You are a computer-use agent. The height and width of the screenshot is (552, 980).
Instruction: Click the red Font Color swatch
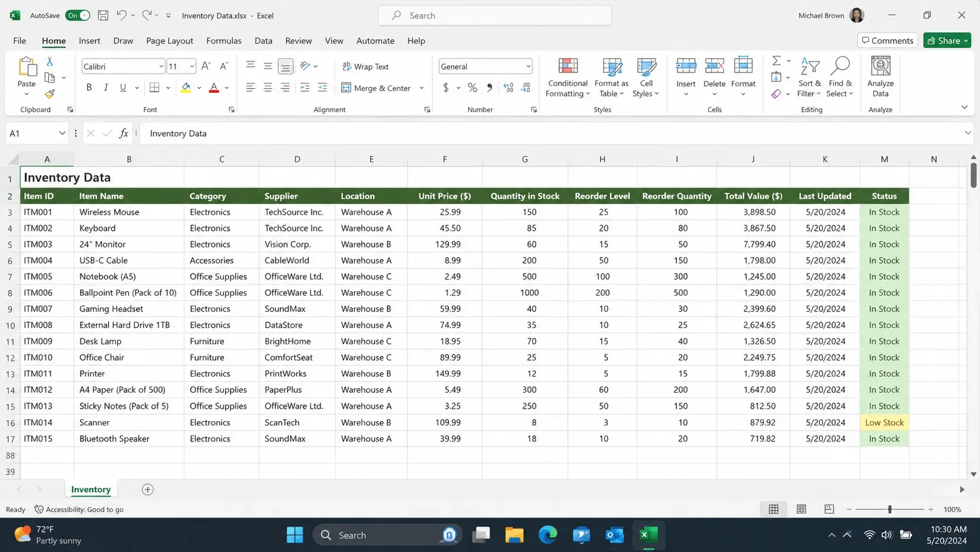tap(214, 87)
